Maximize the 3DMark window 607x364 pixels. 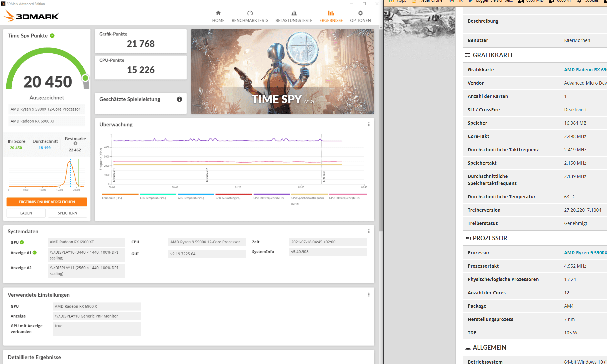[x=364, y=4]
